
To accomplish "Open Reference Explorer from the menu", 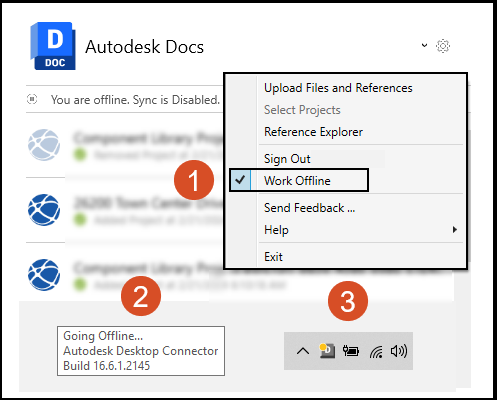I will [x=313, y=132].
